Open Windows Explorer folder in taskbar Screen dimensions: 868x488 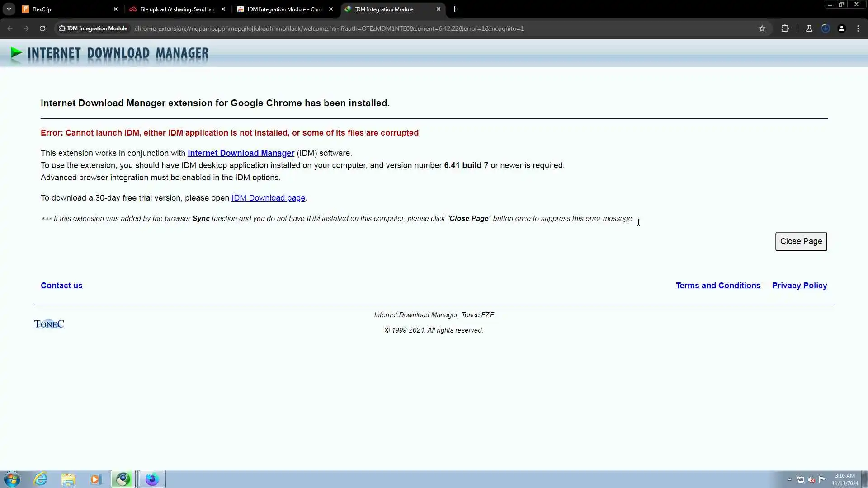click(68, 479)
